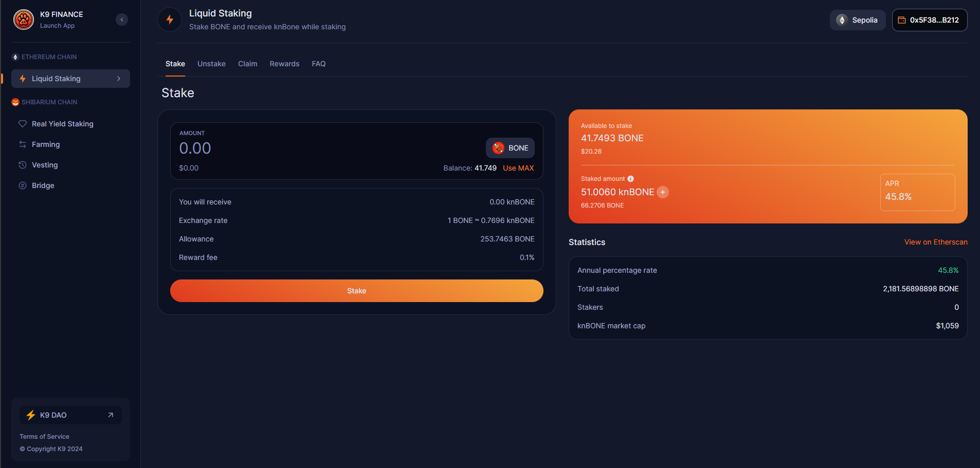Image resolution: width=980 pixels, height=468 pixels.
Task: Switch to the Claim tab
Action: pyautogui.click(x=247, y=64)
